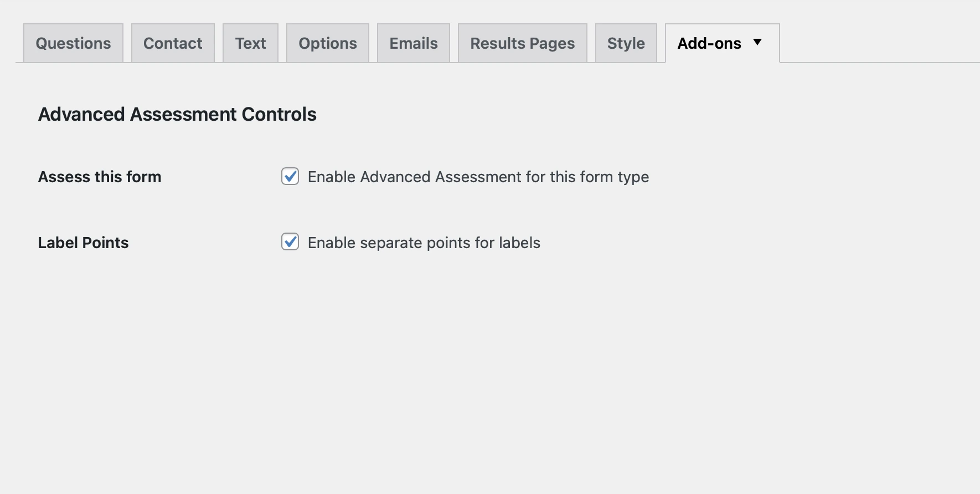Uncheck the Enable Advanced Assessment checkbox

click(290, 176)
